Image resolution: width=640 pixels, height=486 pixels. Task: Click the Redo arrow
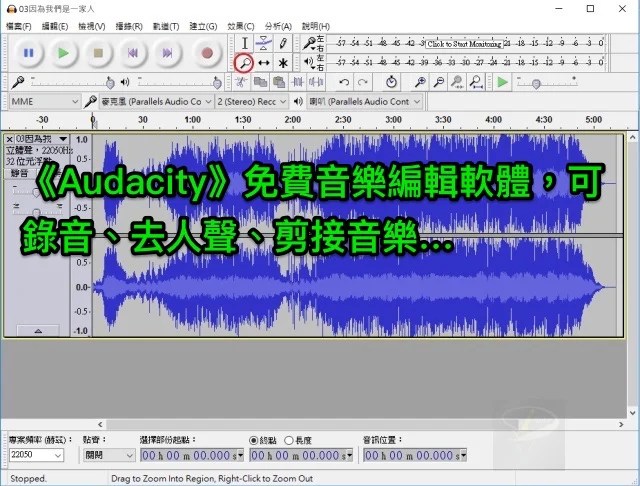tap(362, 82)
